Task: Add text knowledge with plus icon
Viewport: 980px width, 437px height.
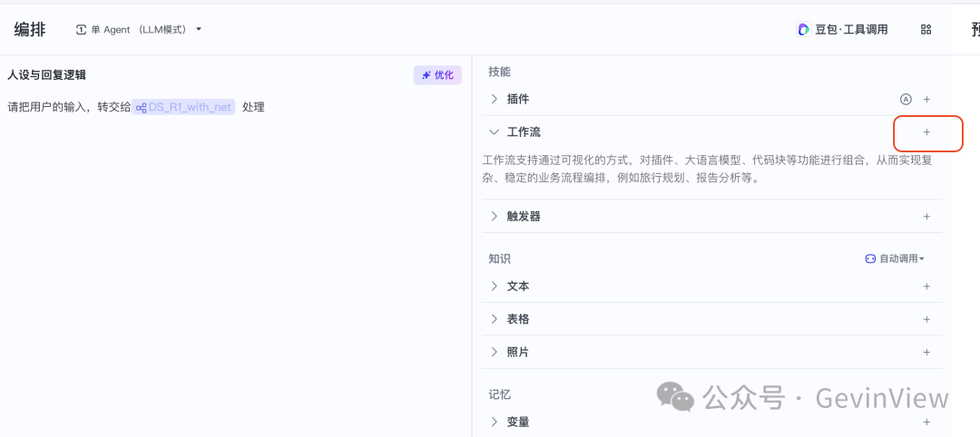Action: [926, 286]
